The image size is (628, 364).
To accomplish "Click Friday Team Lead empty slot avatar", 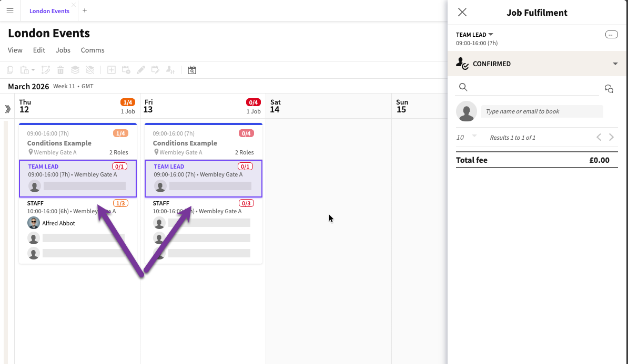I will 160,186.
